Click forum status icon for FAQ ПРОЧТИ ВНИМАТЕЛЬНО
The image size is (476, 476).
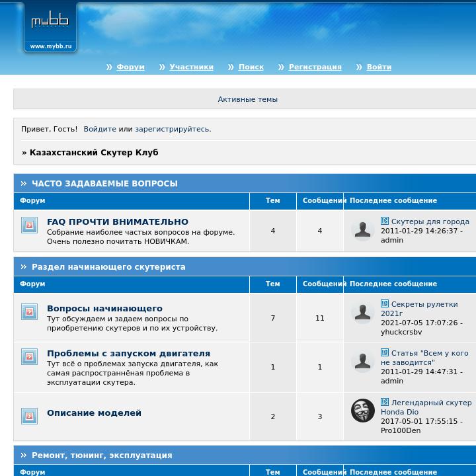(x=30, y=225)
